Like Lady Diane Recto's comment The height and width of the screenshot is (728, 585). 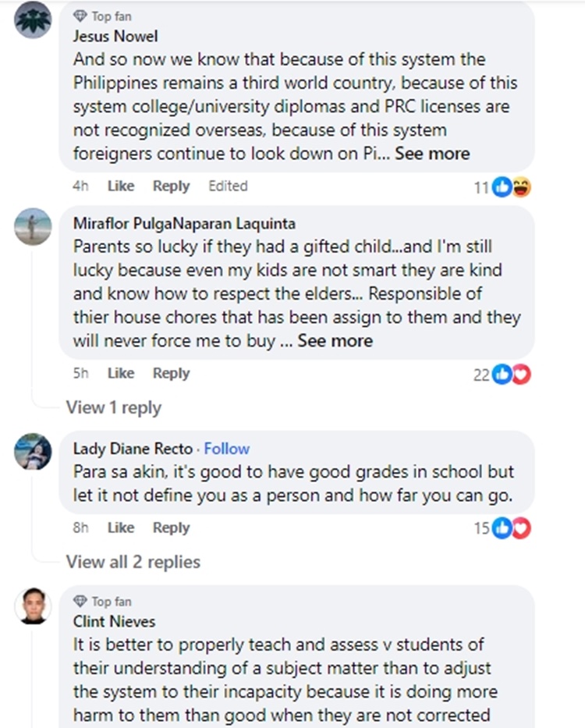pos(121,527)
